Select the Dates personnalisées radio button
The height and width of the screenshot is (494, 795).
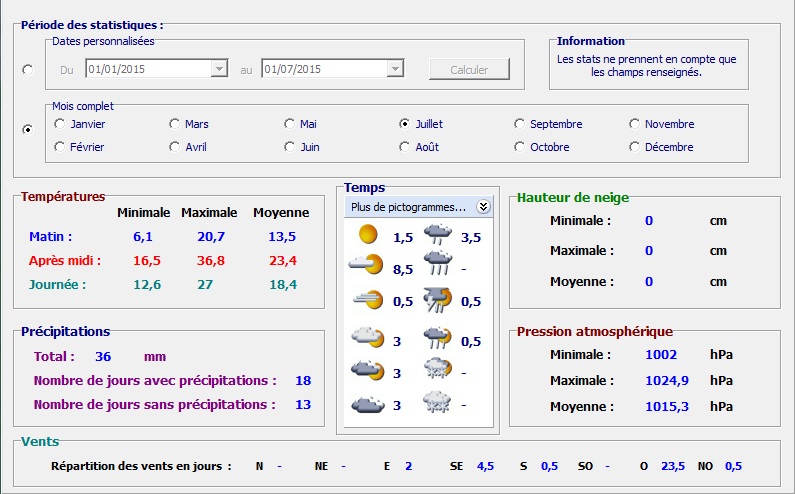pyautogui.click(x=28, y=69)
